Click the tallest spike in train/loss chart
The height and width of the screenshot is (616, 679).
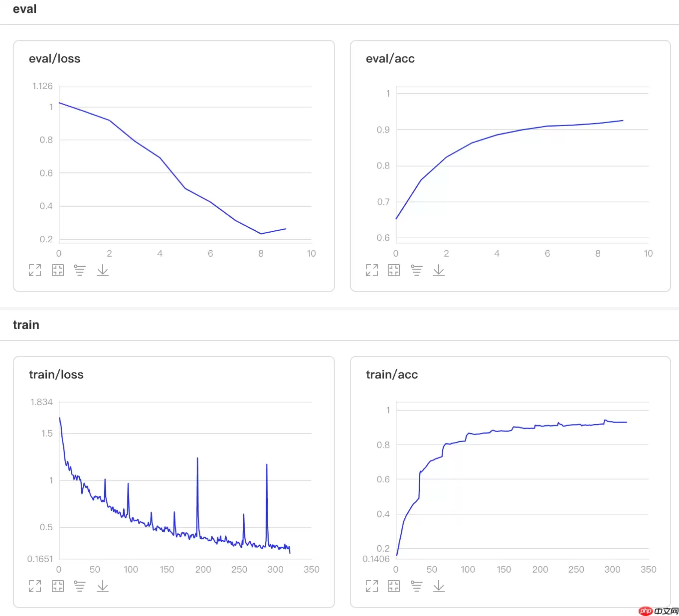tap(197, 459)
